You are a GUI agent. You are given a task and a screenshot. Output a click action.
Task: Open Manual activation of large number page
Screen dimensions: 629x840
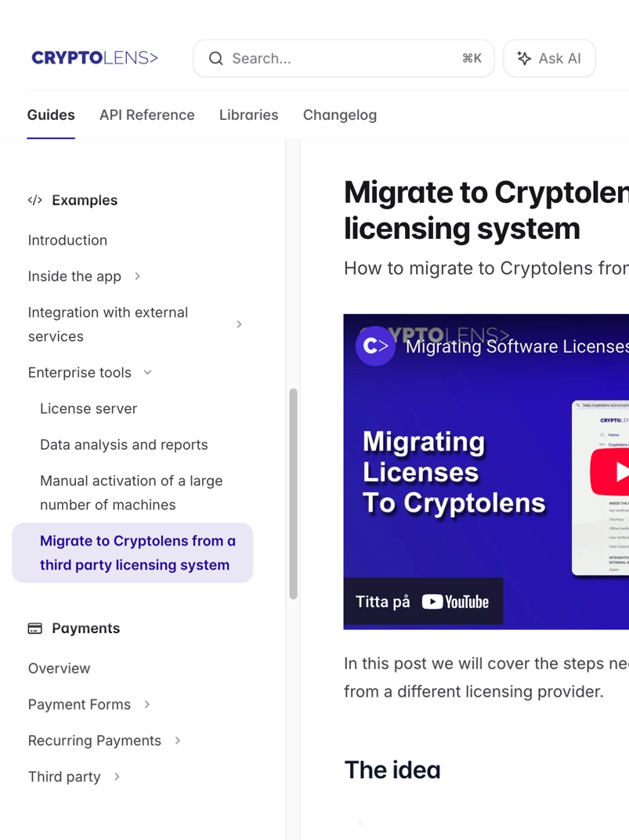tap(131, 493)
